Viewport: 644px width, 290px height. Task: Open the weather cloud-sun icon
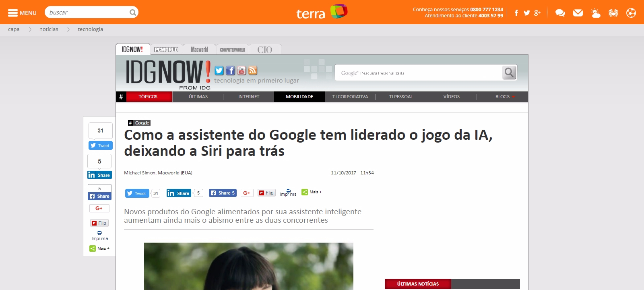[x=596, y=13]
